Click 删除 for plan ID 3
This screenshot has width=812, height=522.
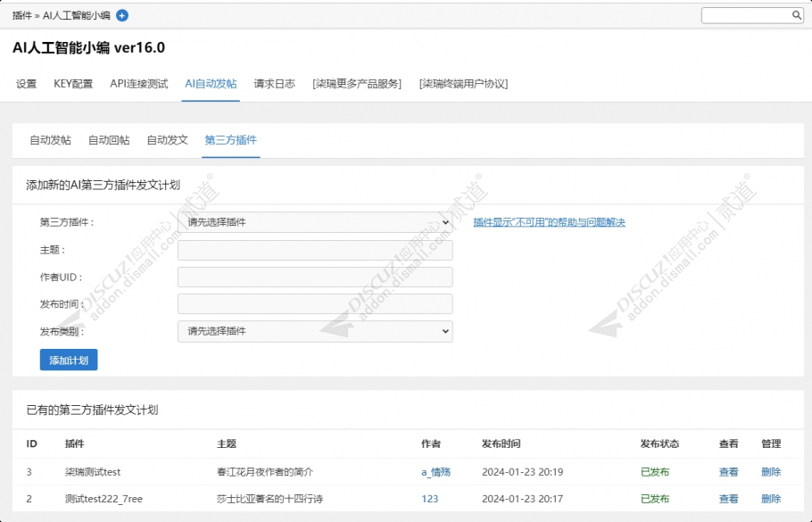pyautogui.click(x=771, y=472)
